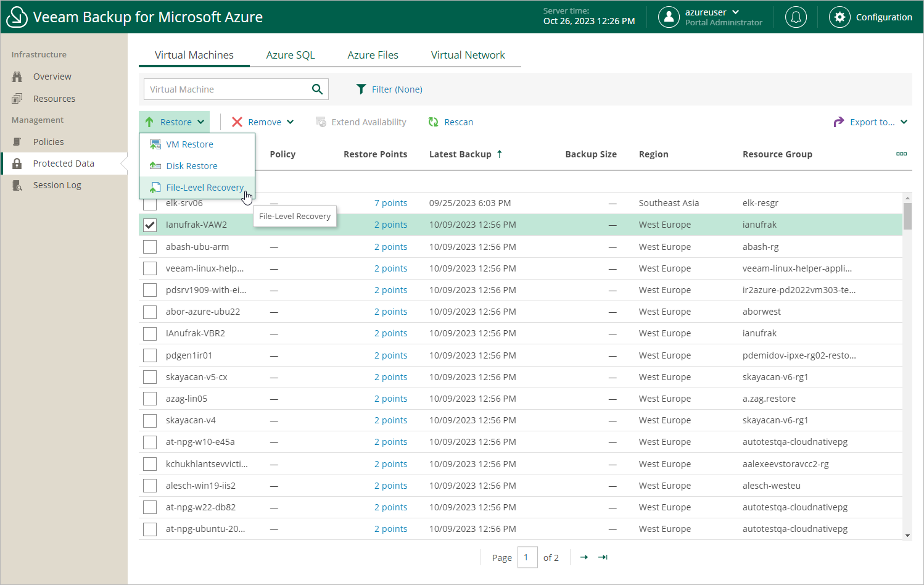Choose File-Level Recovery from menu
The width and height of the screenshot is (924, 585).
197,188
